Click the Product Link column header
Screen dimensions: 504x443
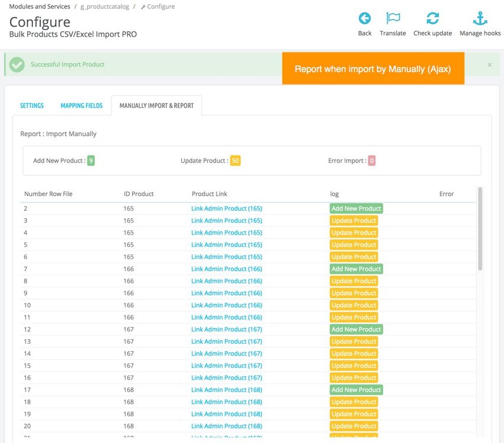click(x=210, y=194)
